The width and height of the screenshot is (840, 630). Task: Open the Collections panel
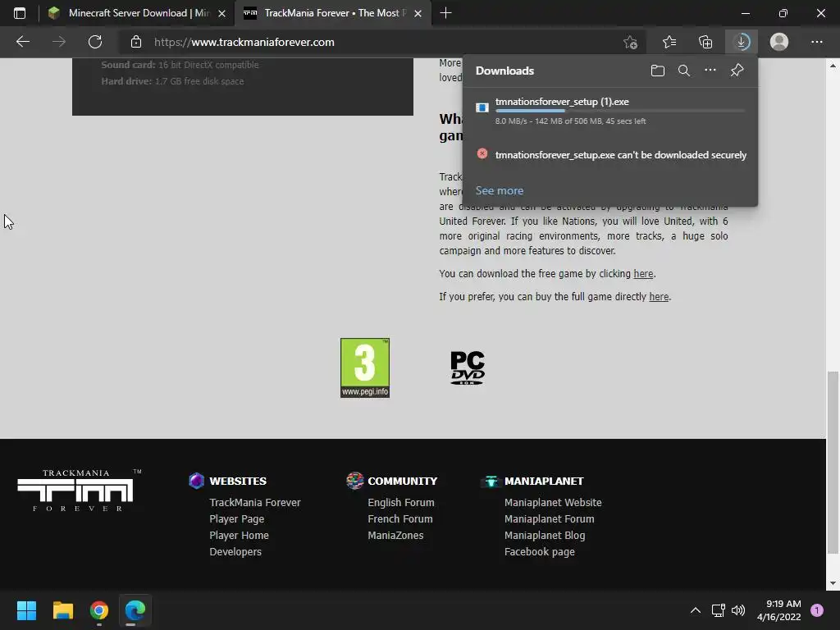pyautogui.click(x=705, y=42)
